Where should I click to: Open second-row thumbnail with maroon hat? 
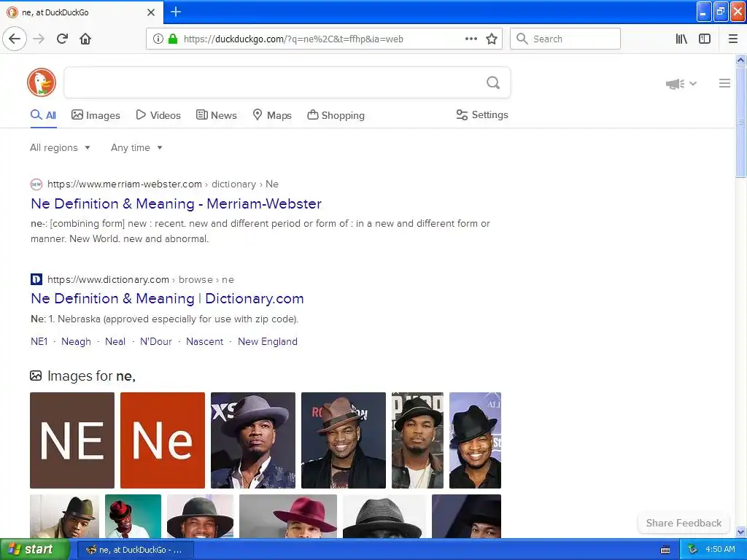point(287,516)
